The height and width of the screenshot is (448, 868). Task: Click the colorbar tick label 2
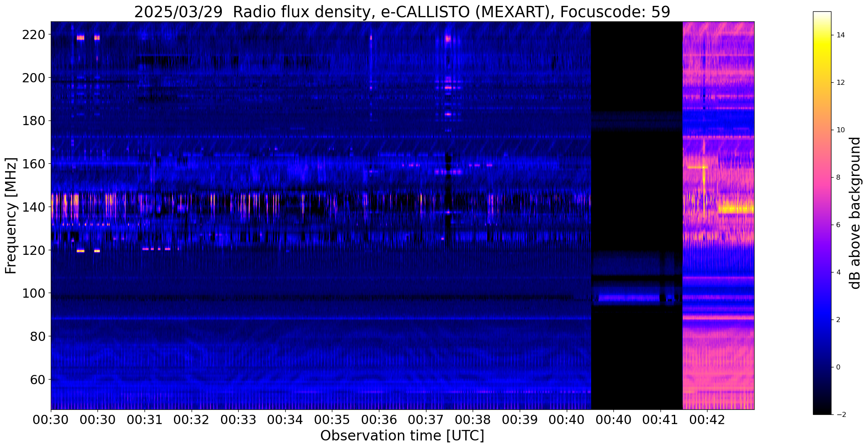(838, 320)
